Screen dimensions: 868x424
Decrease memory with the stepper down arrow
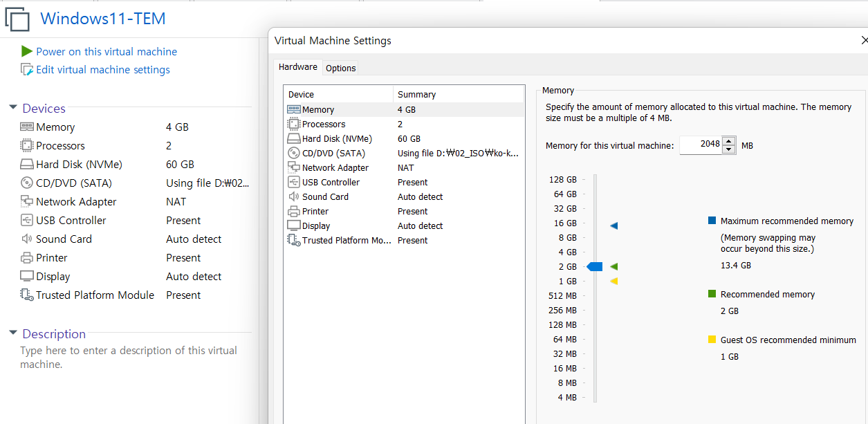click(729, 149)
